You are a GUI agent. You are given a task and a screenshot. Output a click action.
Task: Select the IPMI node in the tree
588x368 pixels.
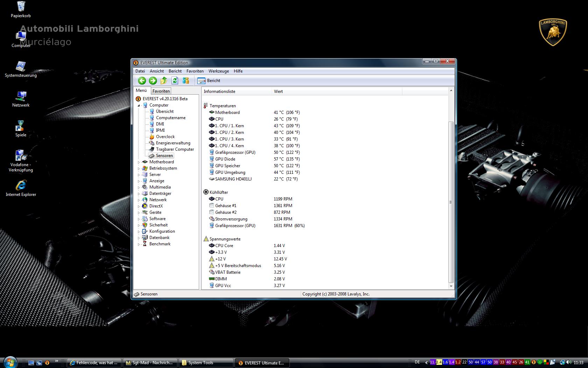(x=160, y=130)
